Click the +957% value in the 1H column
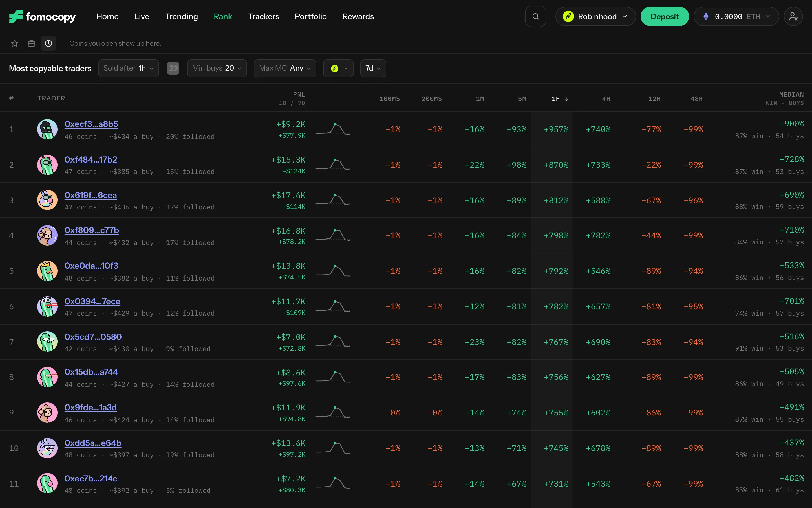The image size is (812, 508). tap(556, 129)
